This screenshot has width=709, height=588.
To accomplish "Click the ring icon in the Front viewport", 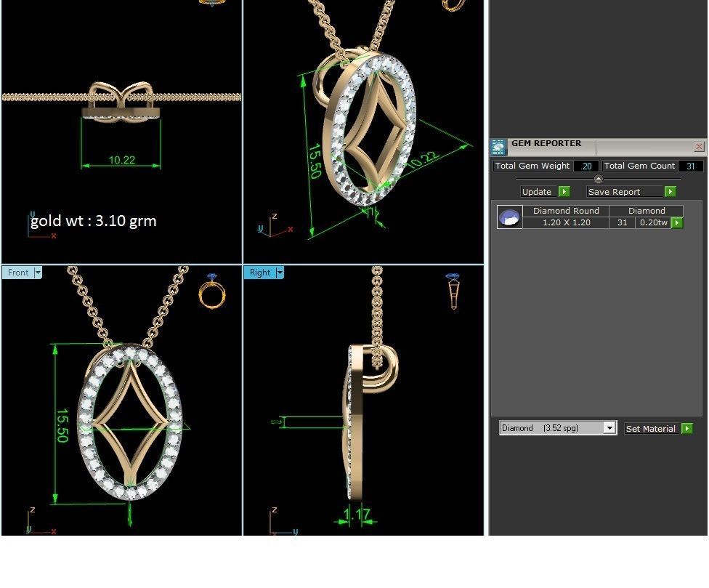I will (x=211, y=291).
